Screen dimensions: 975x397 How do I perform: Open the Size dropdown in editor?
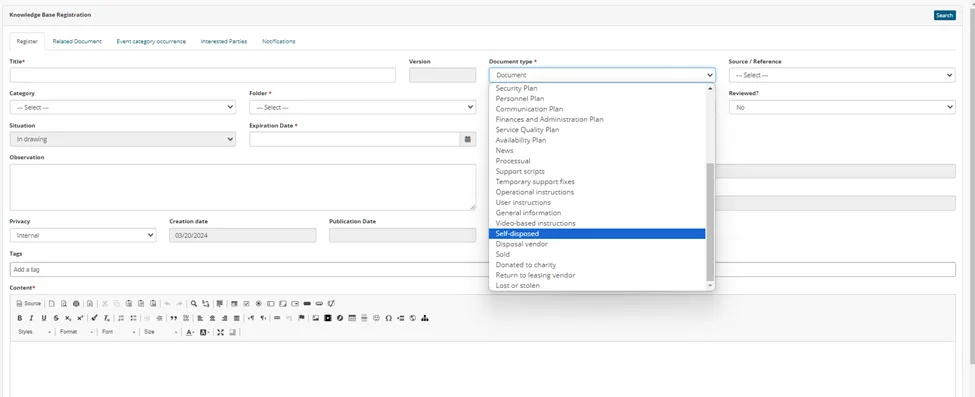click(160, 332)
